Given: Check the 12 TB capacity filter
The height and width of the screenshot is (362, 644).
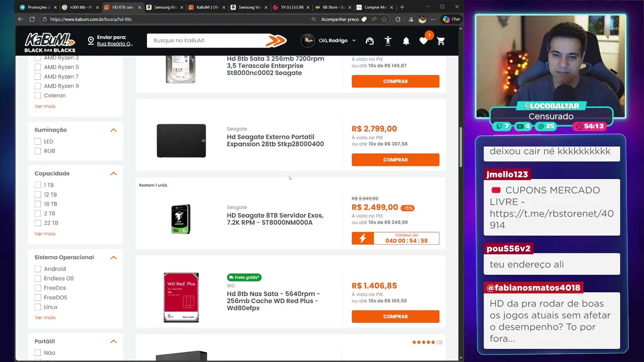Looking at the screenshot, I should click(x=38, y=195).
